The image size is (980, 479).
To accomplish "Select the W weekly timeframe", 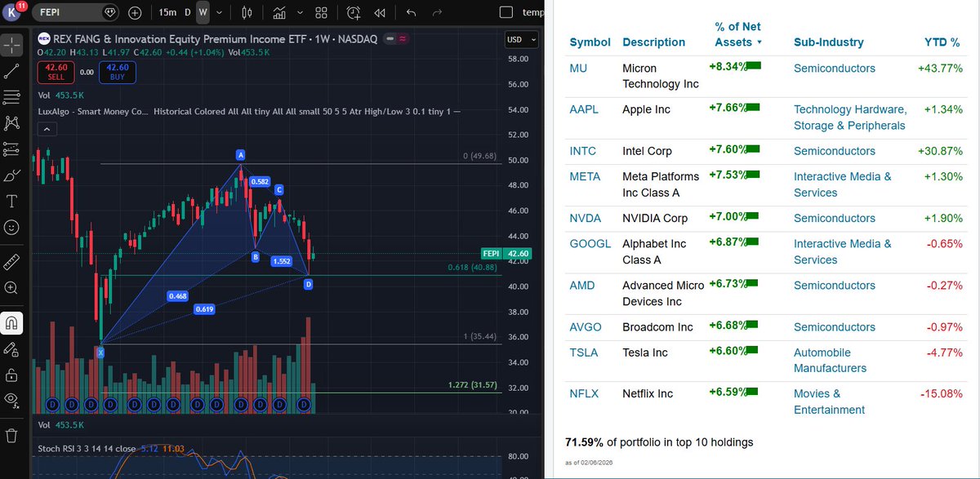I will 203,13.
